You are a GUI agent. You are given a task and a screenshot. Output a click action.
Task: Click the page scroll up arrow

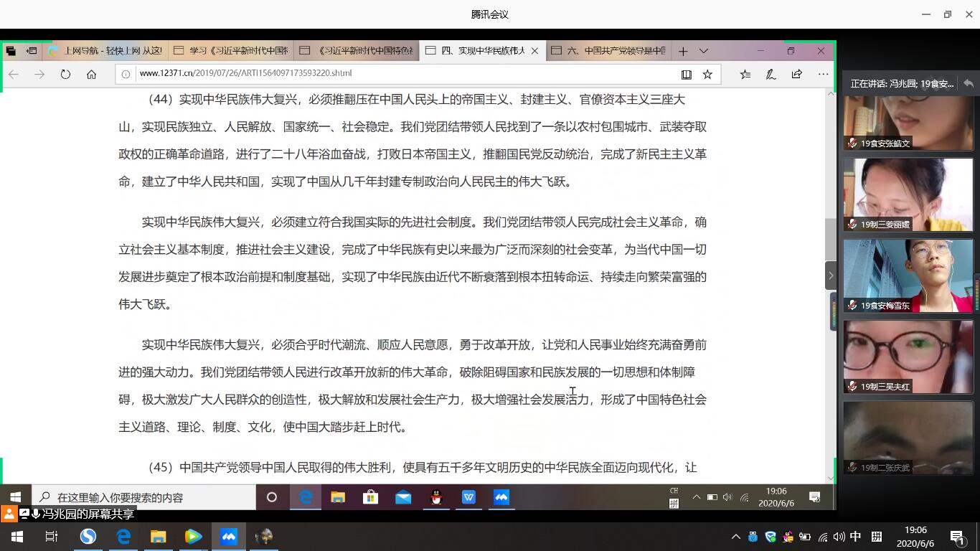pos(831,93)
